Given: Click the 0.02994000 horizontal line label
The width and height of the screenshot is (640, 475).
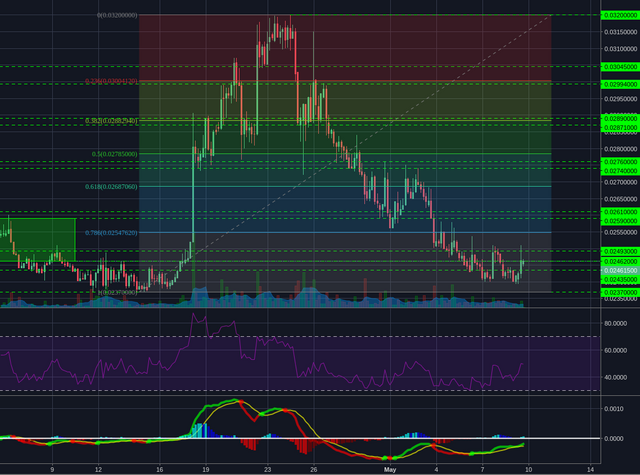Looking at the screenshot, I should tap(620, 84).
